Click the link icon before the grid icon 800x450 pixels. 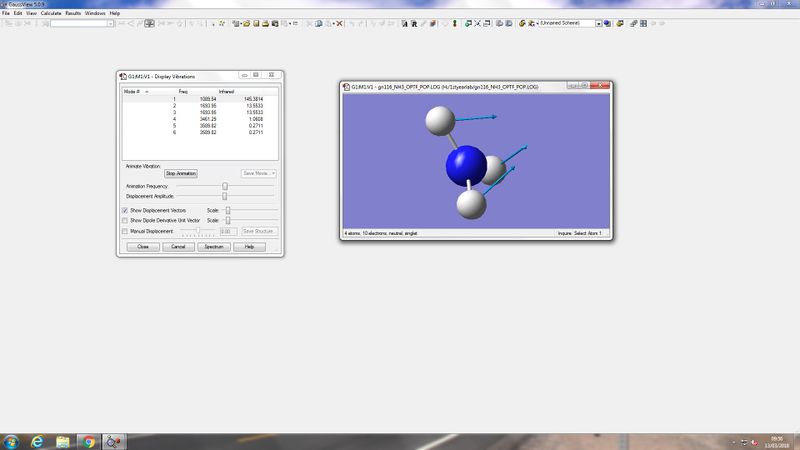(x=633, y=23)
